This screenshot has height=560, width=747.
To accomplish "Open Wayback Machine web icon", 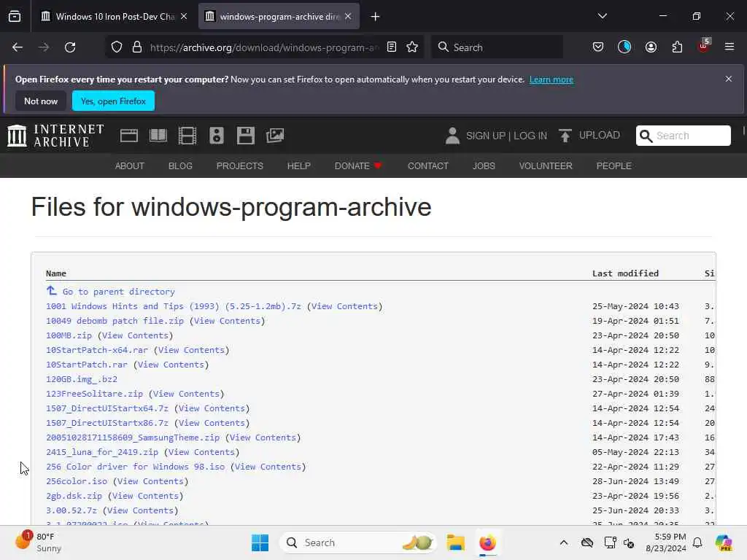I will click(129, 136).
